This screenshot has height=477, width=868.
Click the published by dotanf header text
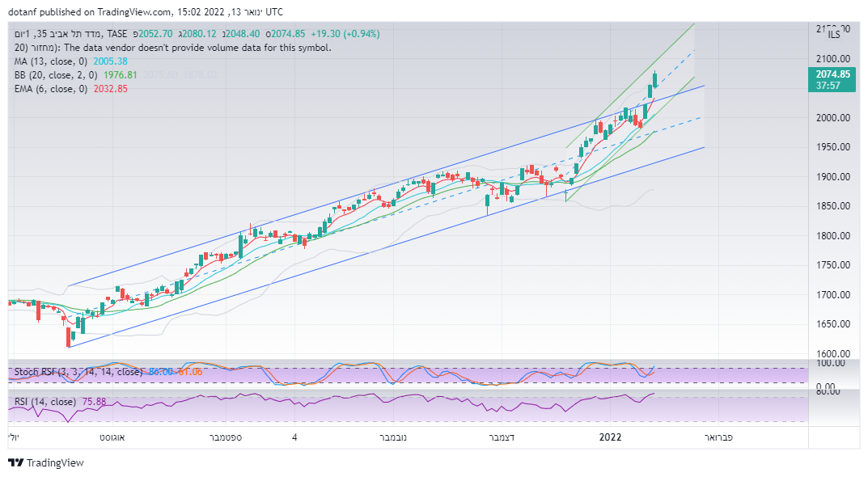pos(145,11)
